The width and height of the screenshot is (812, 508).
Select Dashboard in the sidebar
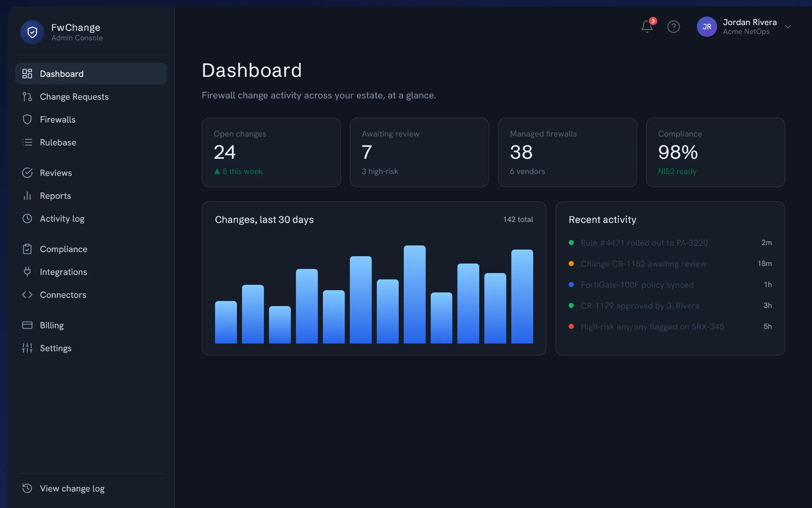(91, 74)
